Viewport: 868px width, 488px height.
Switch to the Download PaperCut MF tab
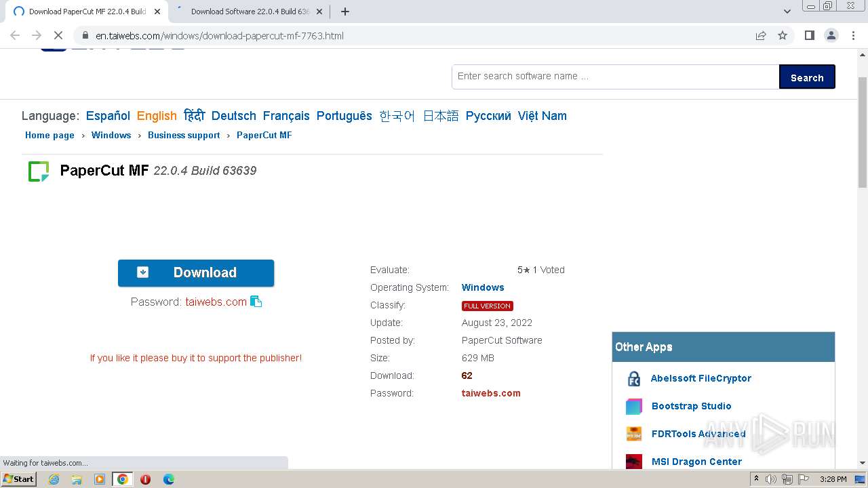click(x=87, y=12)
